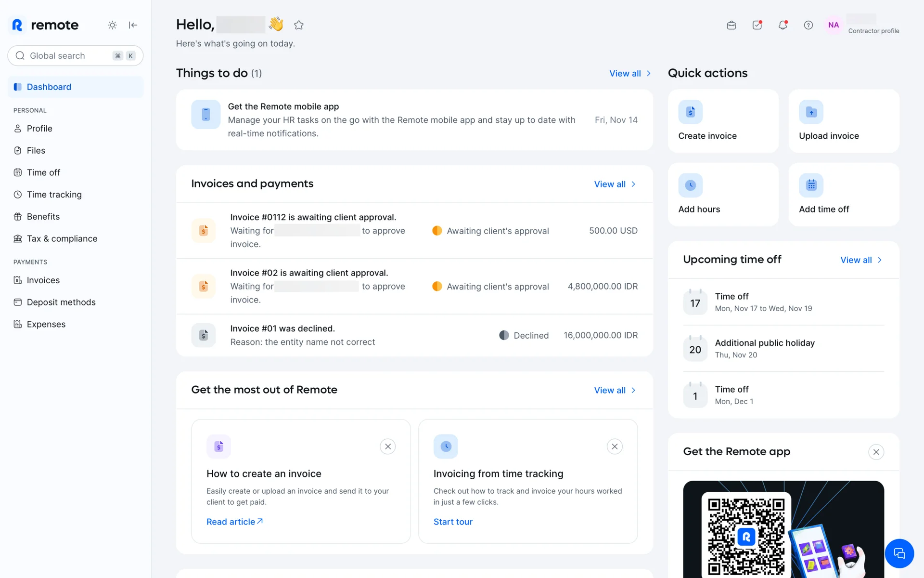This screenshot has height=578, width=924.
Task: Collapse the sidebar navigation panel
Action: [133, 25]
